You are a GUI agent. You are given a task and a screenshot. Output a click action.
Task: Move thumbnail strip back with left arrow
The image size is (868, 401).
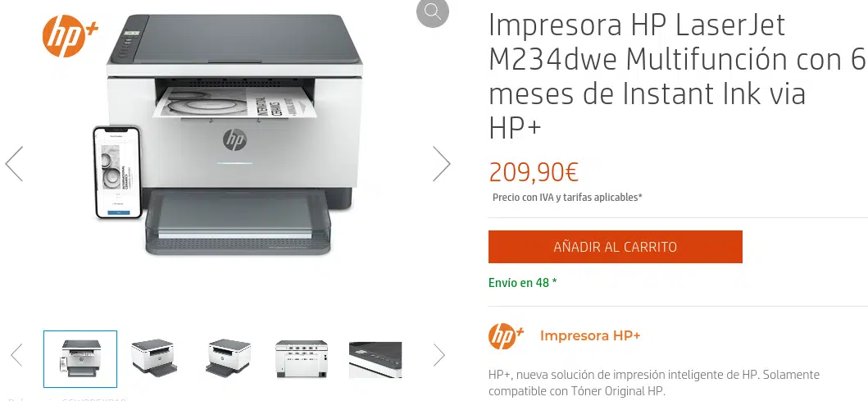pos(16,355)
